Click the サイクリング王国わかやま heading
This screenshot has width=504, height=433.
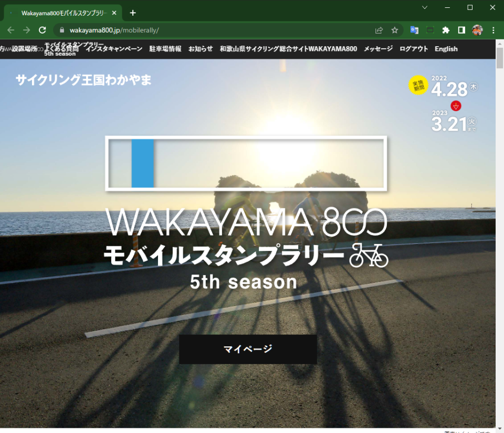point(83,80)
